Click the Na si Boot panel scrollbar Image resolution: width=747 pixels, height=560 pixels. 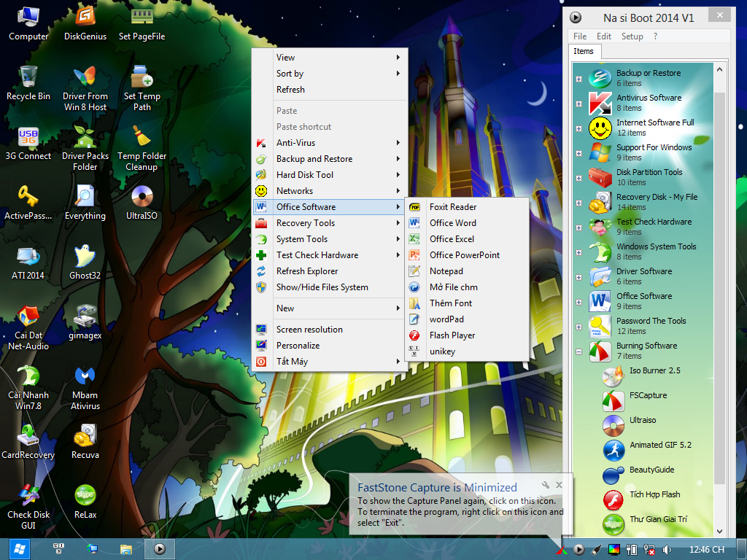pyautogui.click(x=719, y=288)
